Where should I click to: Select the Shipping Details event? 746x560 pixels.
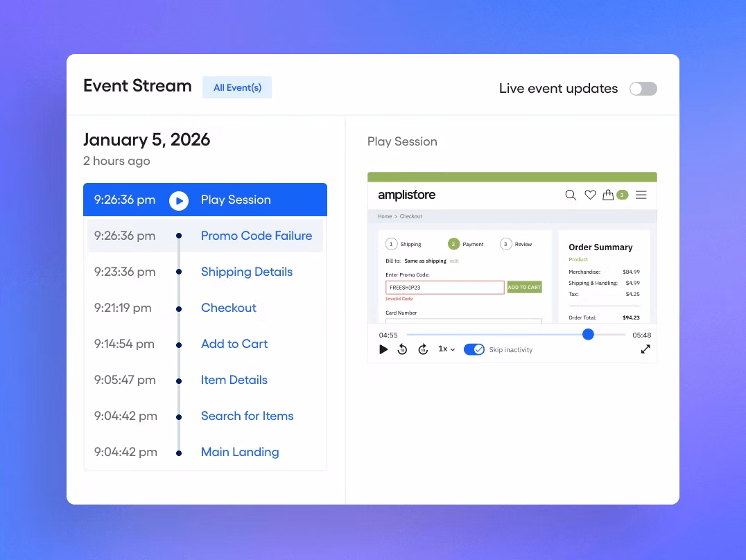[x=247, y=272]
